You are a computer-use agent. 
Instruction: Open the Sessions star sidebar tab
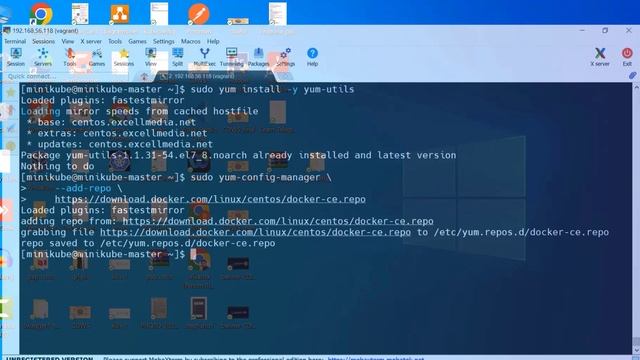11,92
